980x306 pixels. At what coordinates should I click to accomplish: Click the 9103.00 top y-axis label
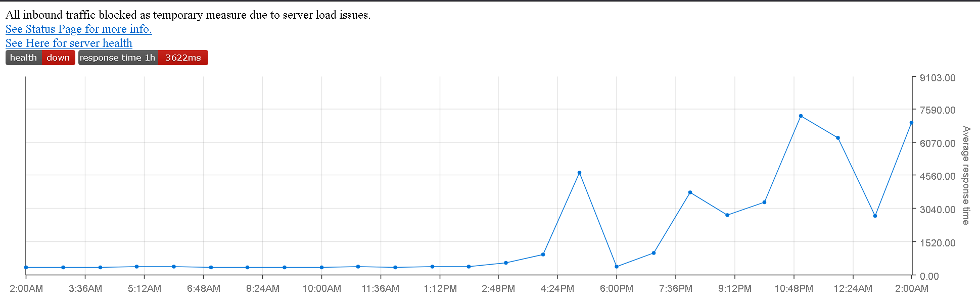pos(938,78)
